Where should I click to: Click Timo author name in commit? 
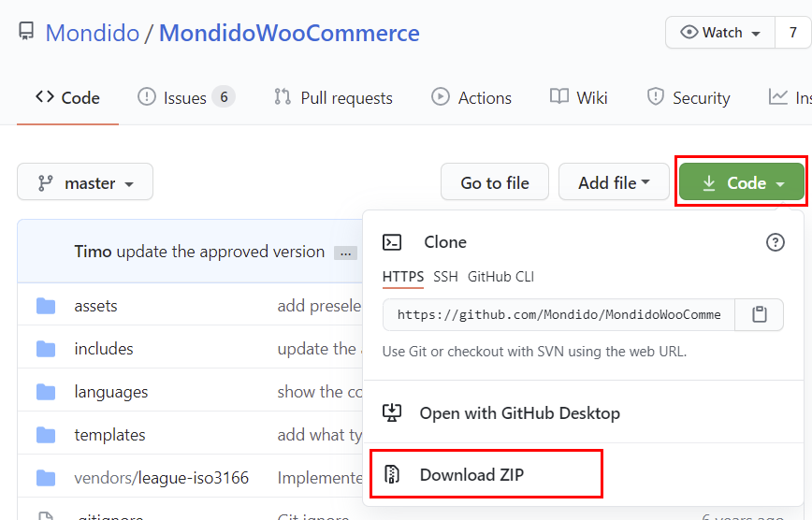pos(94,252)
